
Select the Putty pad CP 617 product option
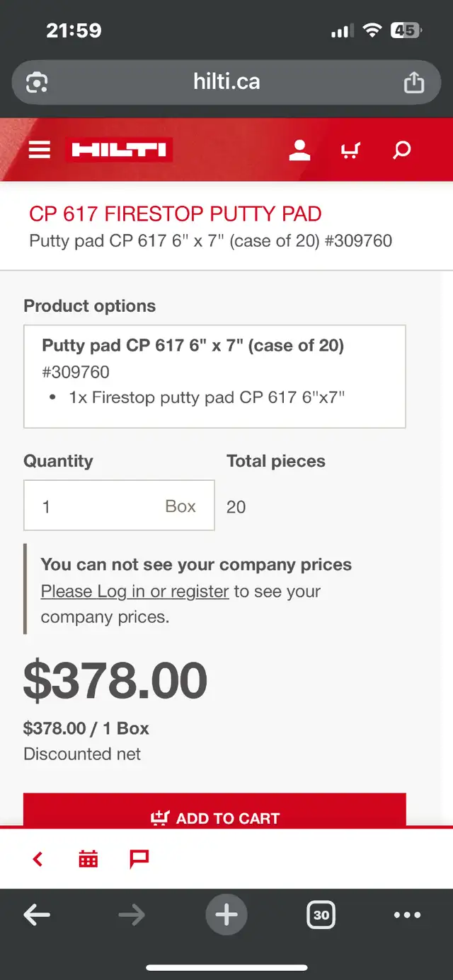tap(214, 376)
